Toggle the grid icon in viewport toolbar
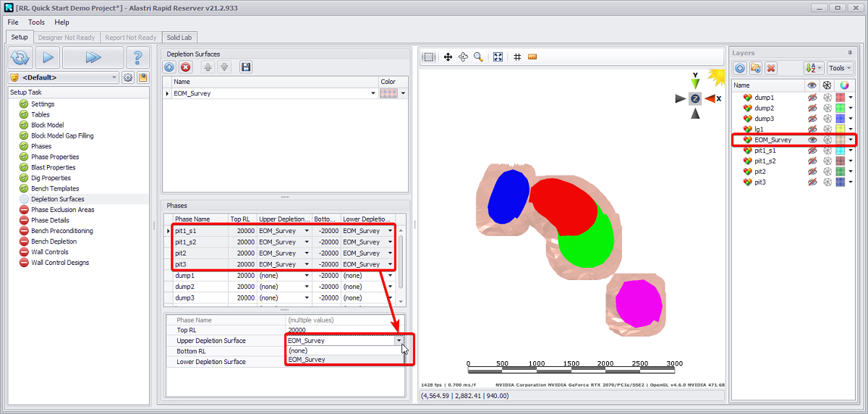 point(517,57)
